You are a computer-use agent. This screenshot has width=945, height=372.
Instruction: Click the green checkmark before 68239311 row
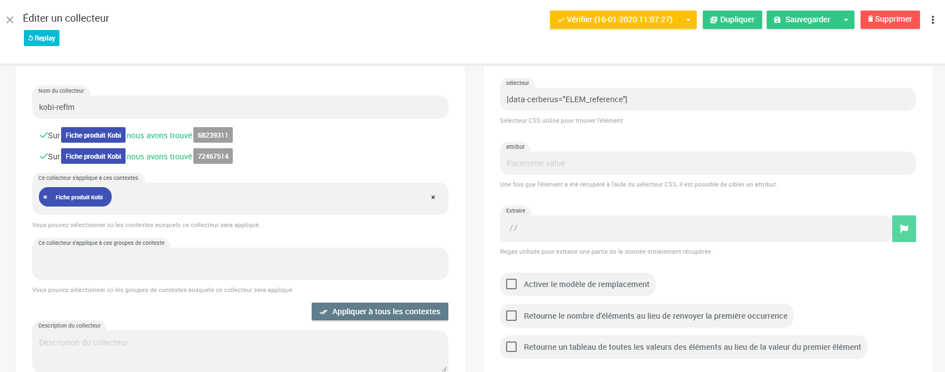pyautogui.click(x=43, y=135)
